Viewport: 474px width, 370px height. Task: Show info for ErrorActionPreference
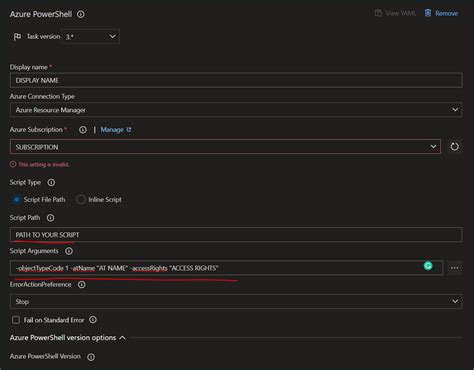82,285
